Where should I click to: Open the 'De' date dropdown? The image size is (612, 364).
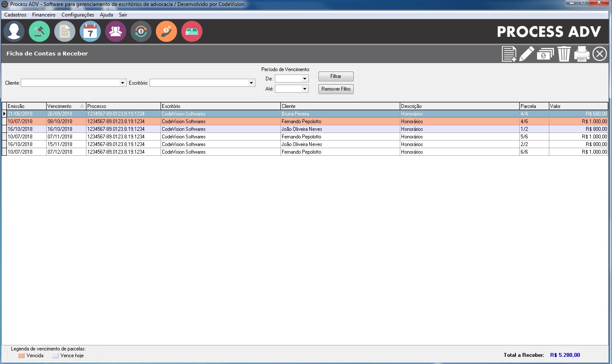[305, 79]
